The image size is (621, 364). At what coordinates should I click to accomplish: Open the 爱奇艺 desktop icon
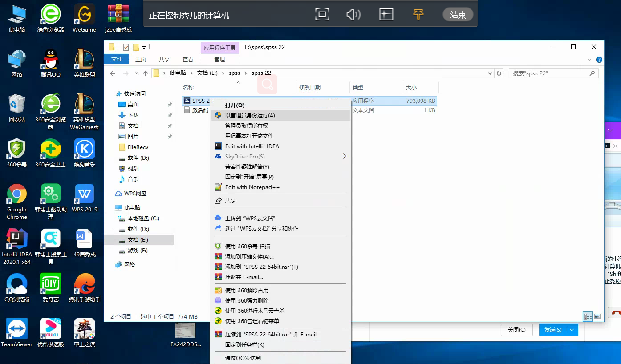click(50, 288)
